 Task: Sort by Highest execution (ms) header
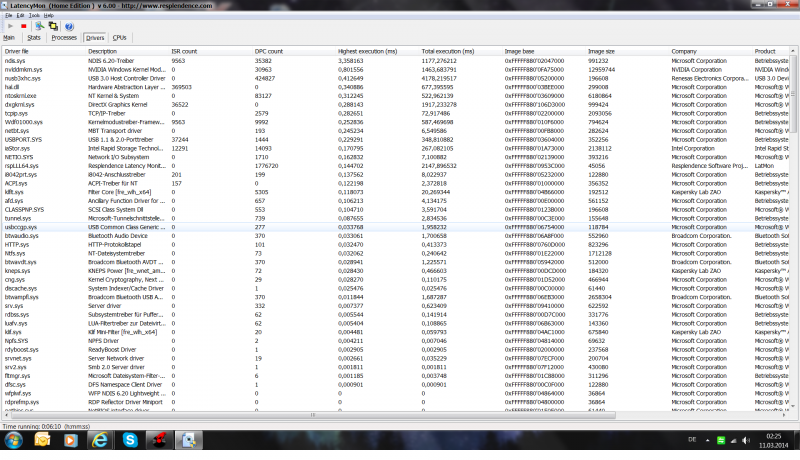(x=377, y=52)
